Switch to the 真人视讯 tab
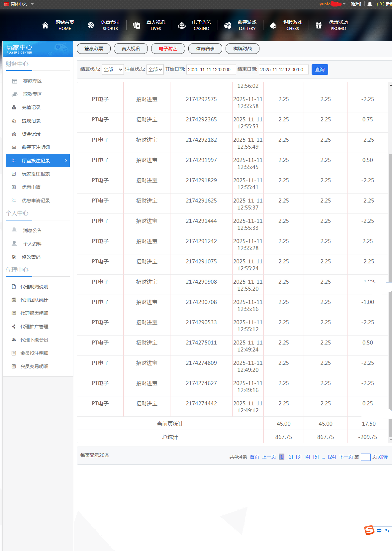Screen dimensions: 392x551 131,49
